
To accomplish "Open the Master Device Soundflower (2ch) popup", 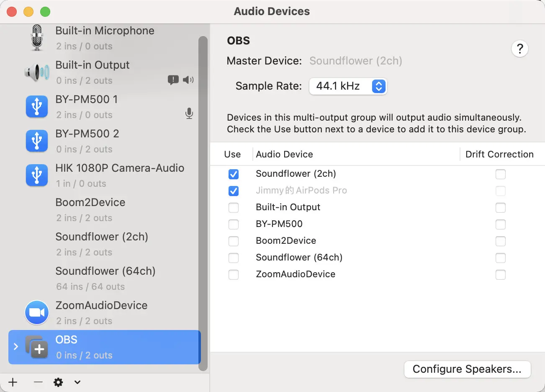I will (x=356, y=61).
